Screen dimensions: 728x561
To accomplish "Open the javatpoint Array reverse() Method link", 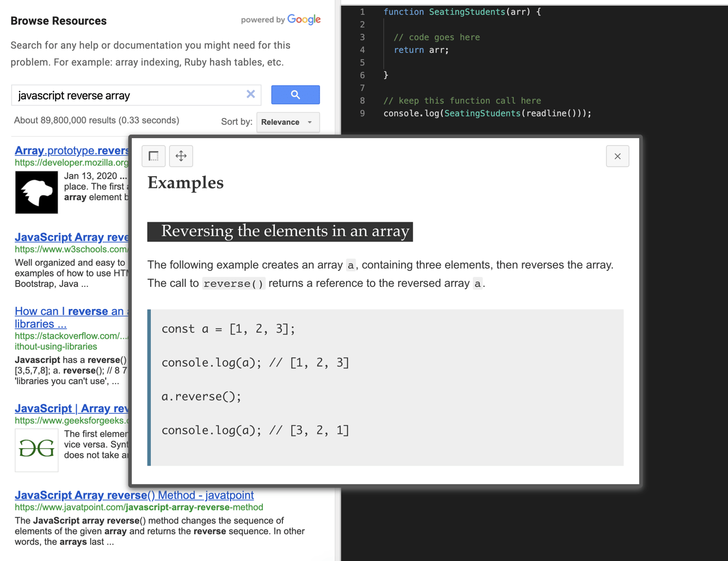I will [x=134, y=495].
